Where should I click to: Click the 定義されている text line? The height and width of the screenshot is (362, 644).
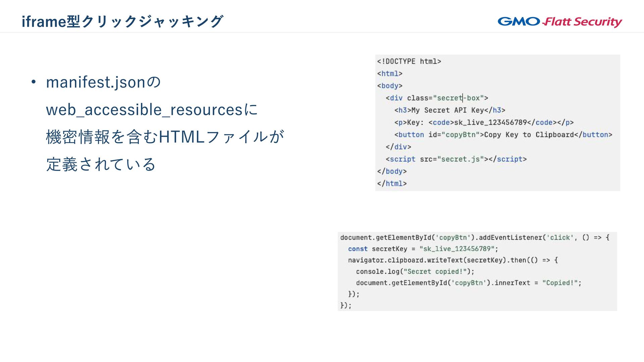pyautogui.click(x=101, y=164)
